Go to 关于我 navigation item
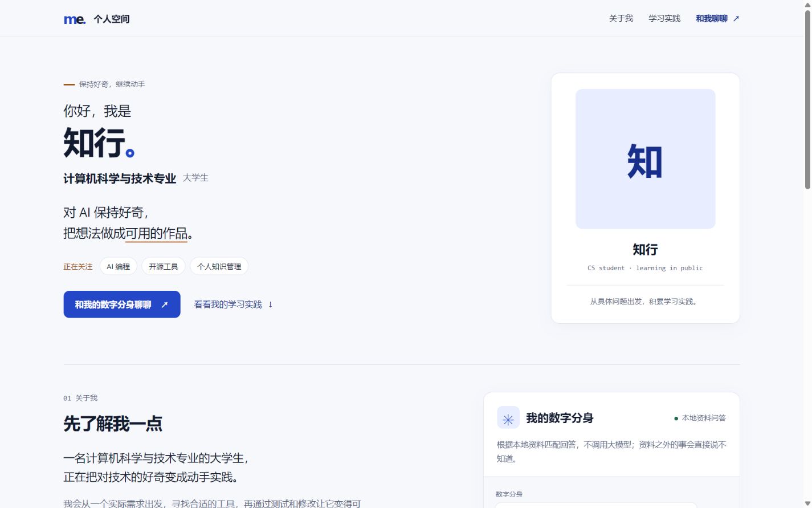The height and width of the screenshot is (508, 812). pyautogui.click(x=621, y=18)
